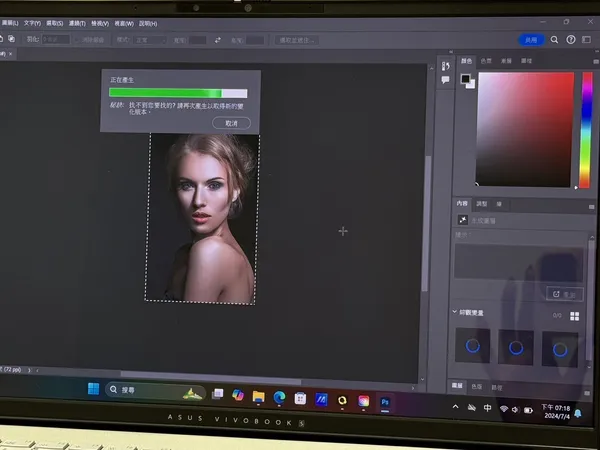Click the rainbow hue slider strip

coord(586,130)
